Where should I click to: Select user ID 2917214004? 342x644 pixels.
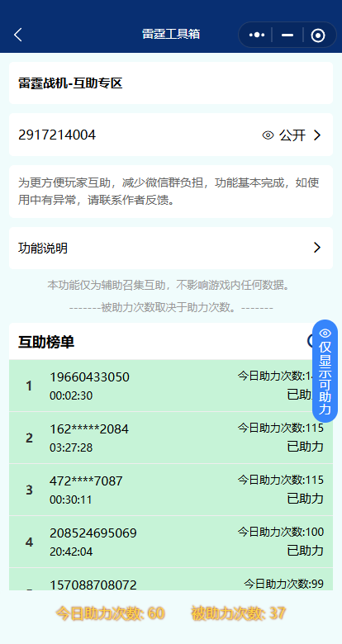(x=57, y=135)
